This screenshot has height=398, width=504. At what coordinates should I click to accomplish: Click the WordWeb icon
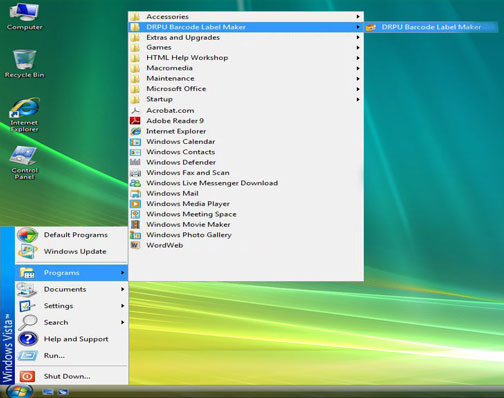click(135, 245)
